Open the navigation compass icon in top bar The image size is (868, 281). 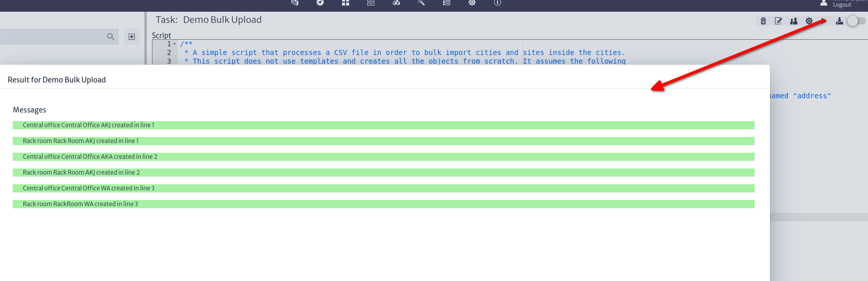[x=320, y=3]
